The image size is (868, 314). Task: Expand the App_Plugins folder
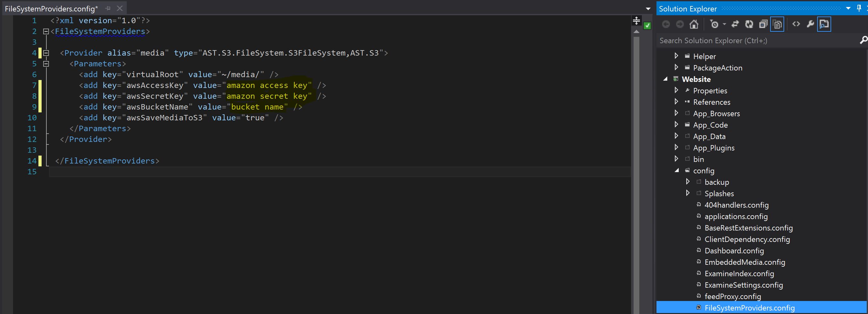click(x=676, y=148)
